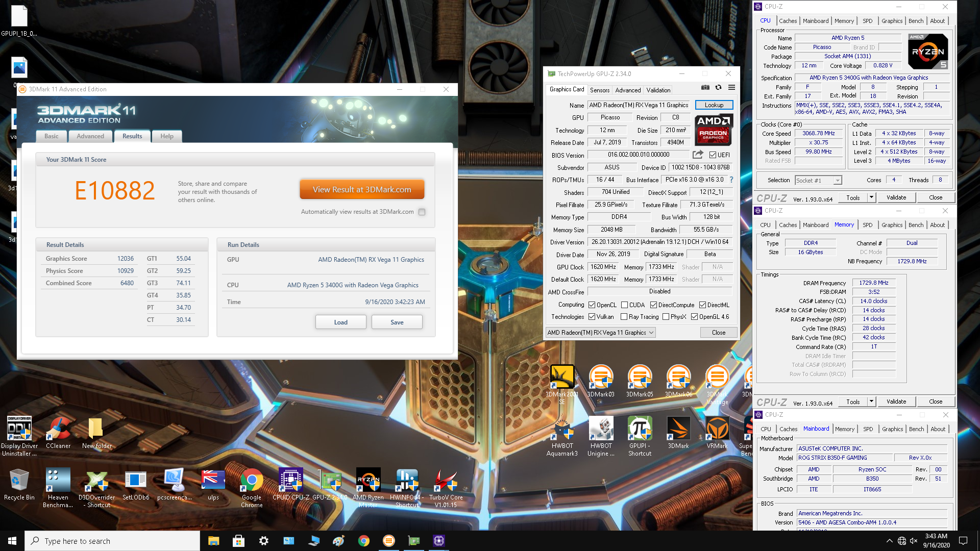Open GPUPI Shortcut desktop icon
Image resolution: width=980 pixels, height=551 pixels.
[x=640, y=436]
